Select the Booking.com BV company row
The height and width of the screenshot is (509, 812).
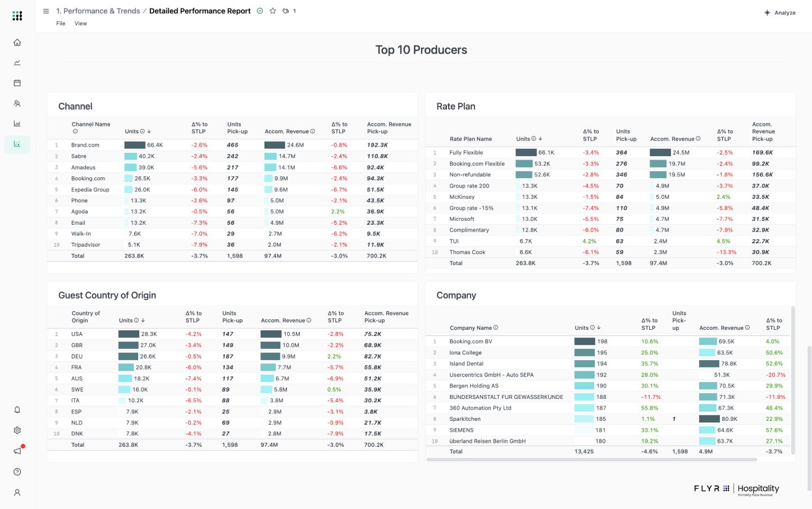tap(608, 342)
